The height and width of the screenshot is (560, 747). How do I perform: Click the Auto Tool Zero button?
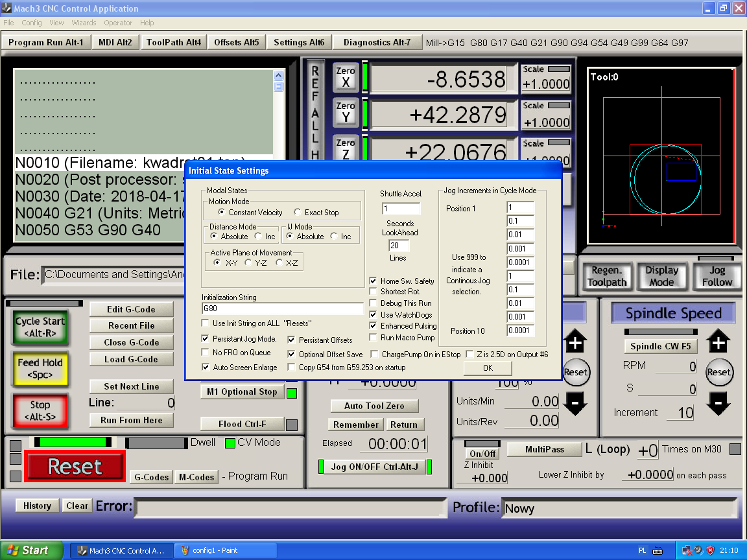[374, 406]
